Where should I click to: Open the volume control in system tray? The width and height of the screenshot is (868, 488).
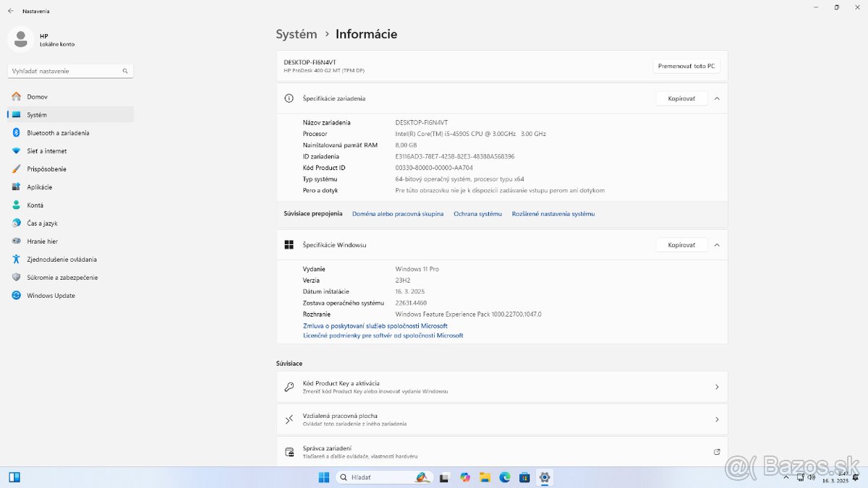click(x=811, y=477)
